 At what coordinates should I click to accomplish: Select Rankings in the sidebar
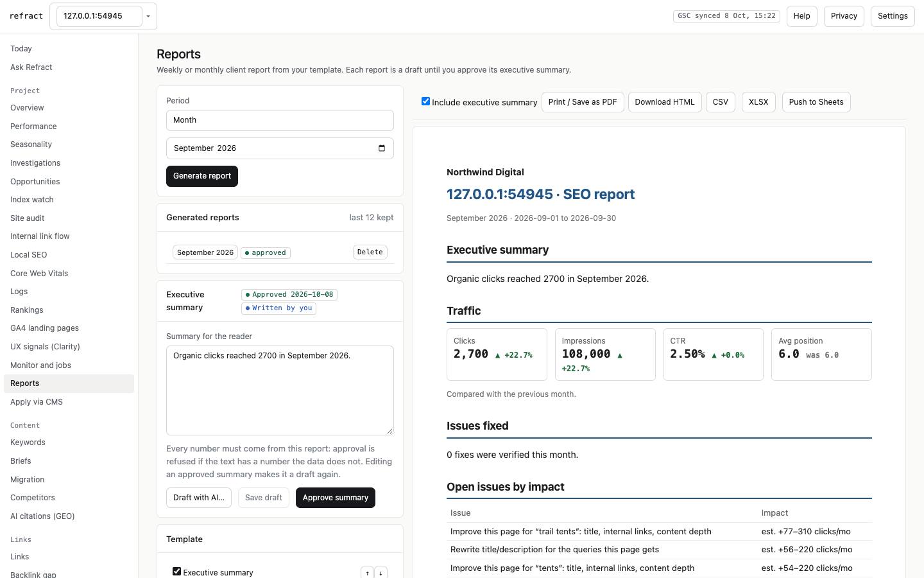[x=69, y=310]
